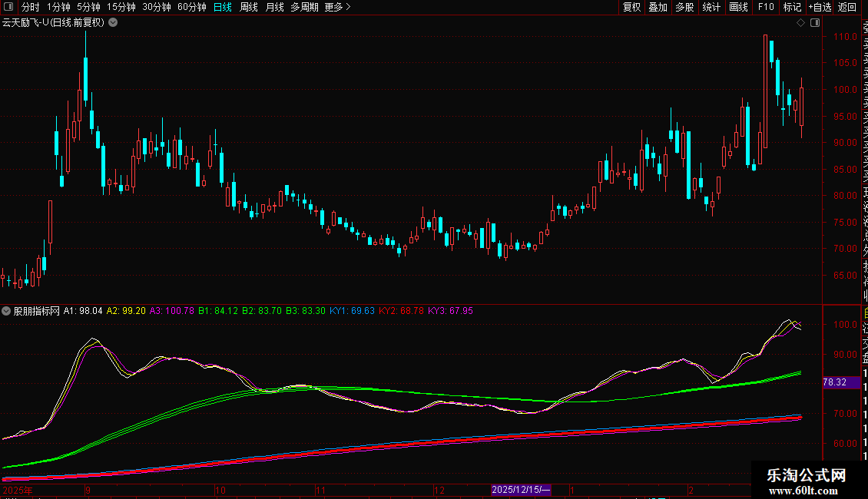Select the 1分钟 period
The height and width of the screenshot is (499, 868).
(58, 7)
